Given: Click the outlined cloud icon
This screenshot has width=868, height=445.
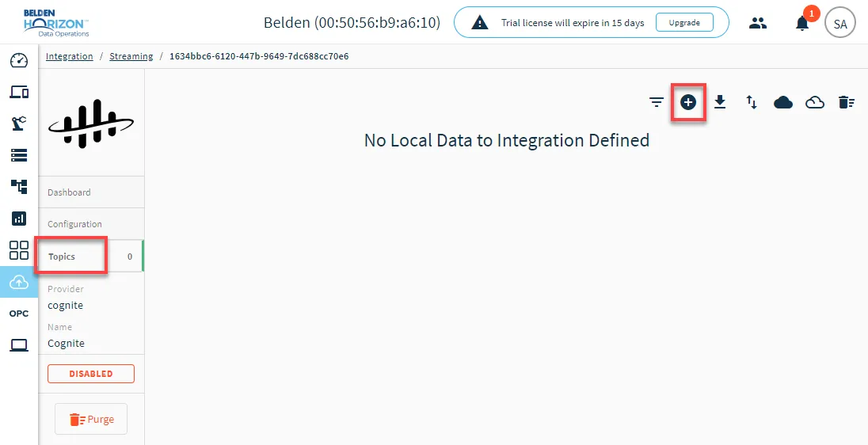Looking at the screenshot, I should click(814, 102).
